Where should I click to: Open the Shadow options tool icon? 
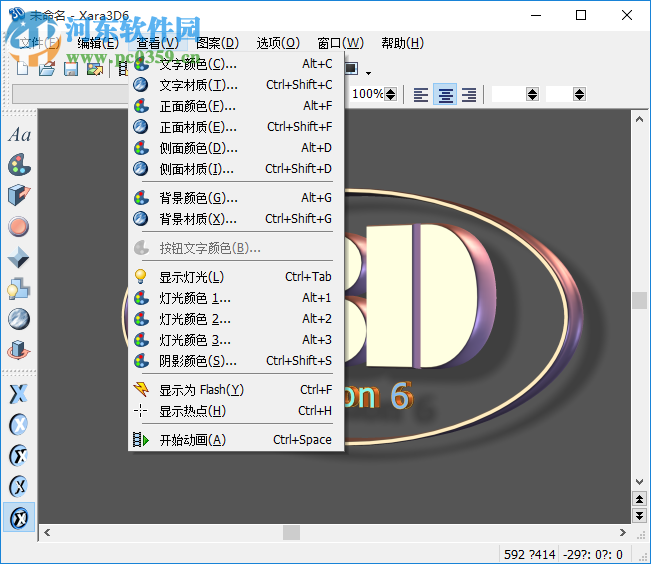click(19, 288)
